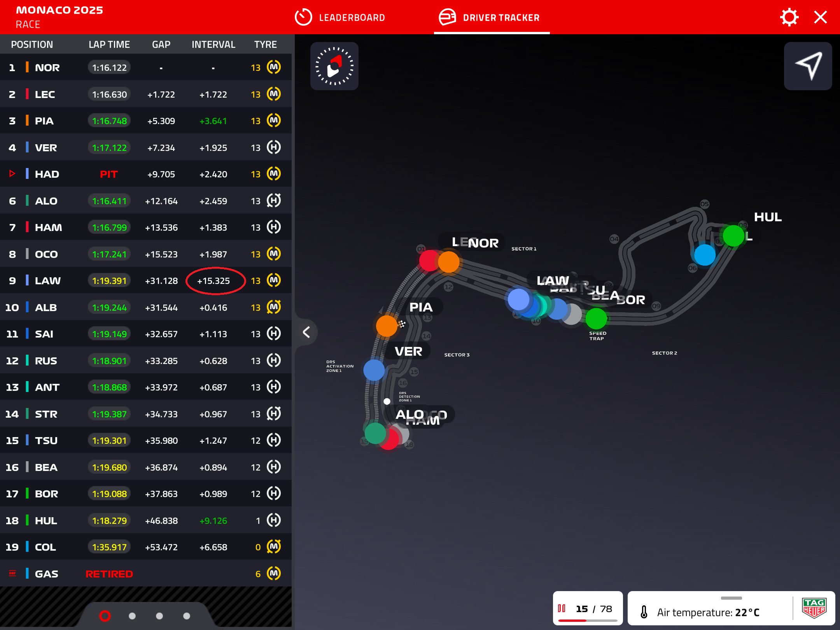Tap the lap counter 15 / 78 card

588,608
